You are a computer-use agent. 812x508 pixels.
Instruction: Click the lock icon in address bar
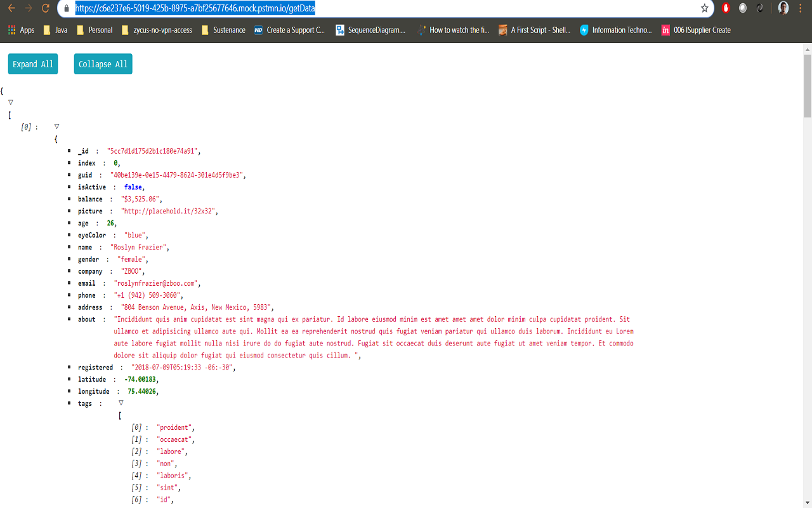click(67, 9)
